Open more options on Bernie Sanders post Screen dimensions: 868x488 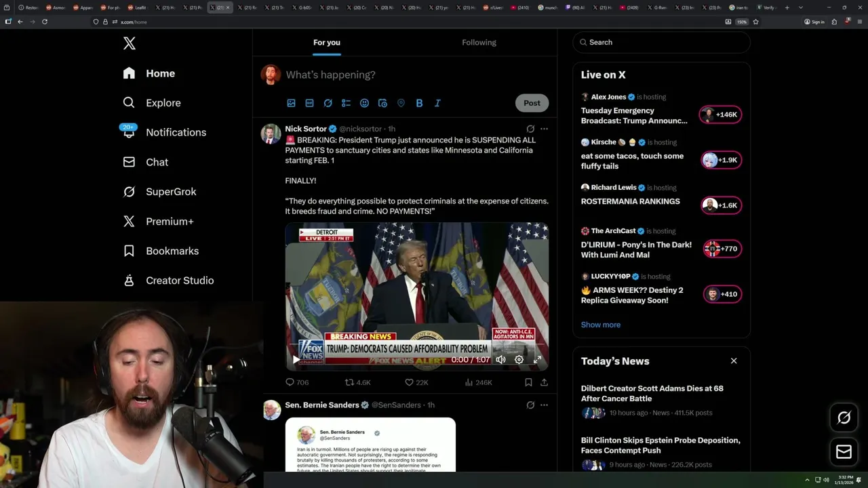point(544,405)
